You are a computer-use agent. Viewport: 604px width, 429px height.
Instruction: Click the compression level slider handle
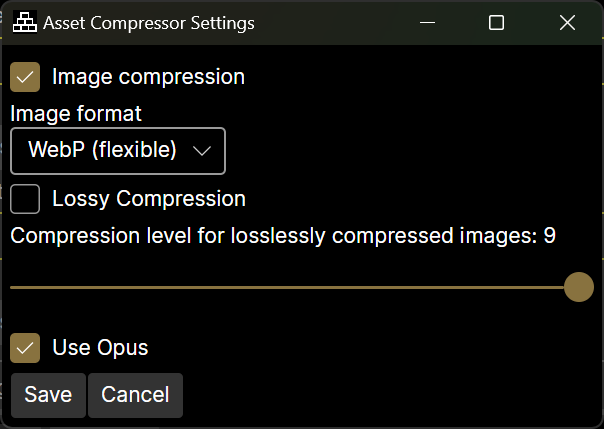(x=579, y=287)
